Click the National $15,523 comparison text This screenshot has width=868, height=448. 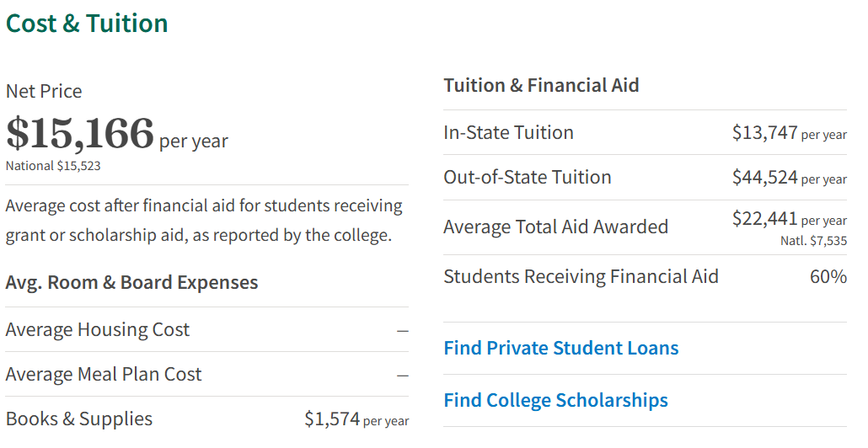click(53, 166)
